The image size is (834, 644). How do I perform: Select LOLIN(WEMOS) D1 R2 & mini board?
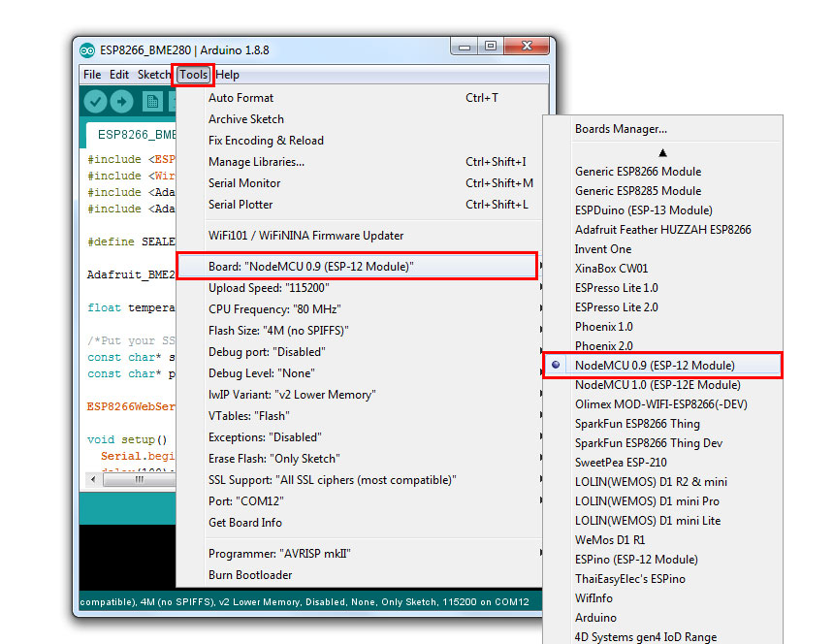point(662,482)
